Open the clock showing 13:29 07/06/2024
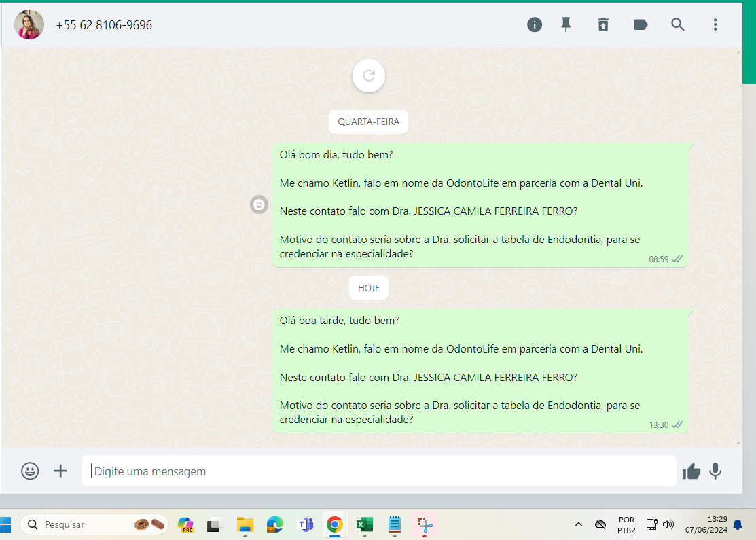The height and width of the screenshot is (540, 756). coord(706,524)
